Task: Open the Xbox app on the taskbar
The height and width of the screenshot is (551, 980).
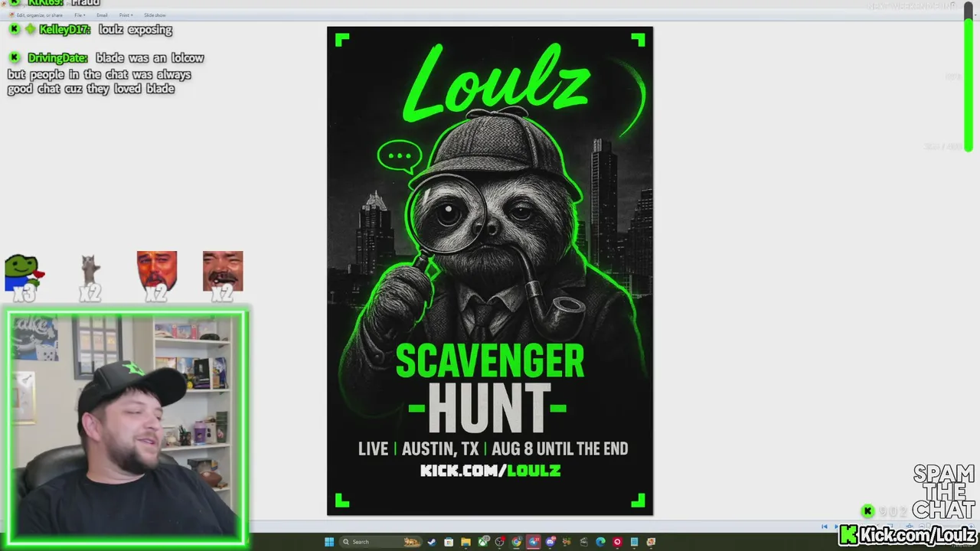Action: pyautogui.click(x=483, y=542)
